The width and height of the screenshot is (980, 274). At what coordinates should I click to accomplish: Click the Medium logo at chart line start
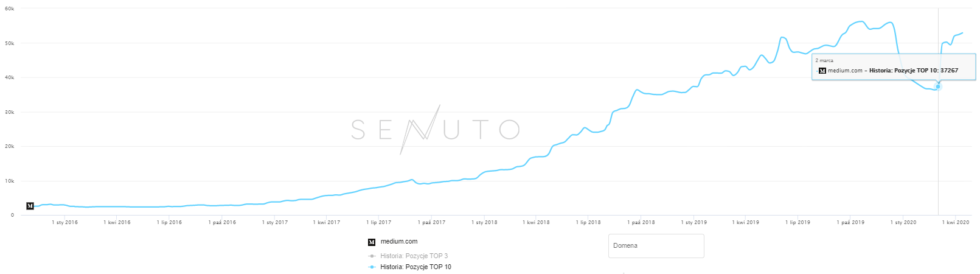click(x=30, y=206)
